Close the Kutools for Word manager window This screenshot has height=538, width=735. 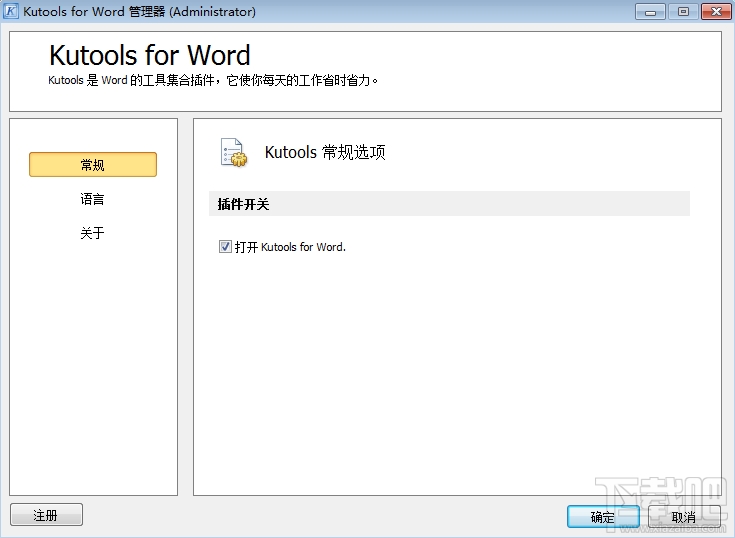click(716, 12)
